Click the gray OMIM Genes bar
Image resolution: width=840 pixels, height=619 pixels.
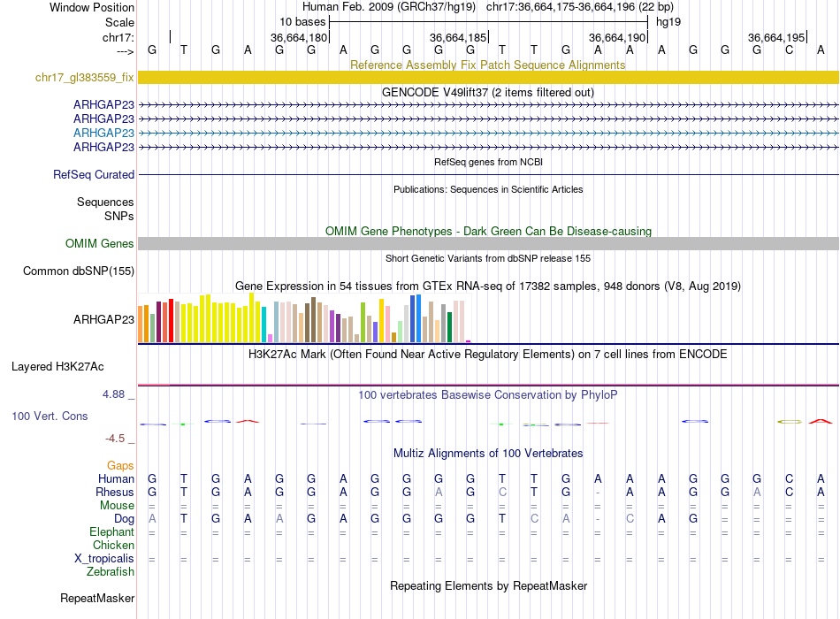(488, 244)
